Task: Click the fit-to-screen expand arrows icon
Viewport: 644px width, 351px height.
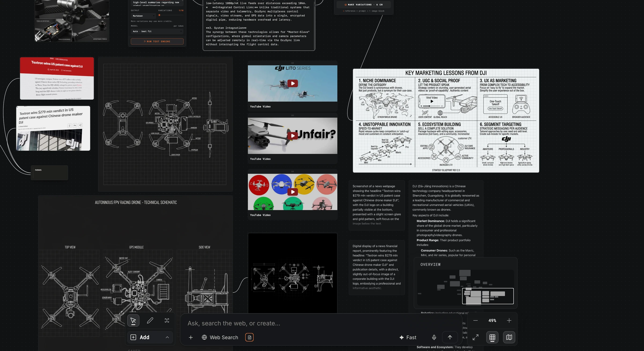Action: [475, 337]
